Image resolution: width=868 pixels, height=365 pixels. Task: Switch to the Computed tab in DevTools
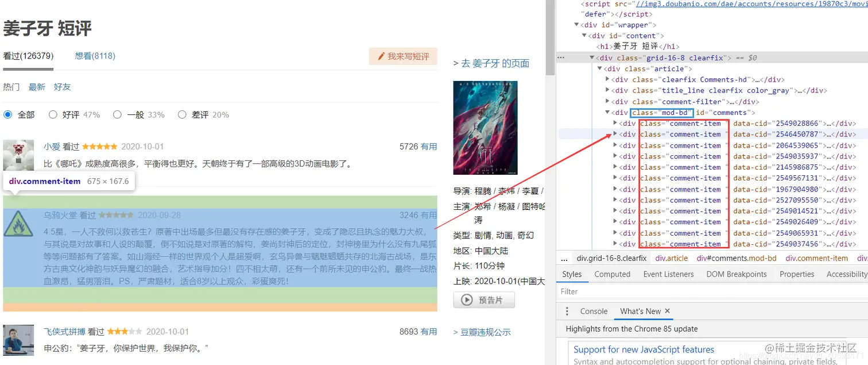pyautogui.click(x=612, y=274)
